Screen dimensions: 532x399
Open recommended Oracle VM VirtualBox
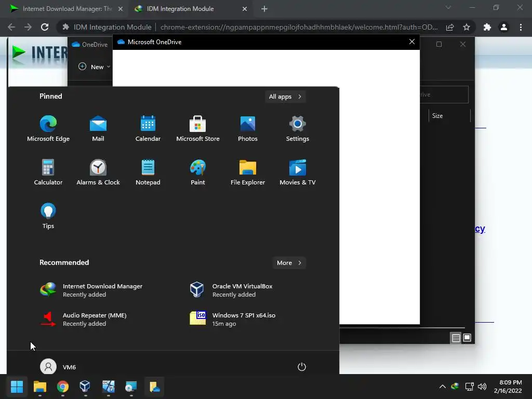coord(231,290)
